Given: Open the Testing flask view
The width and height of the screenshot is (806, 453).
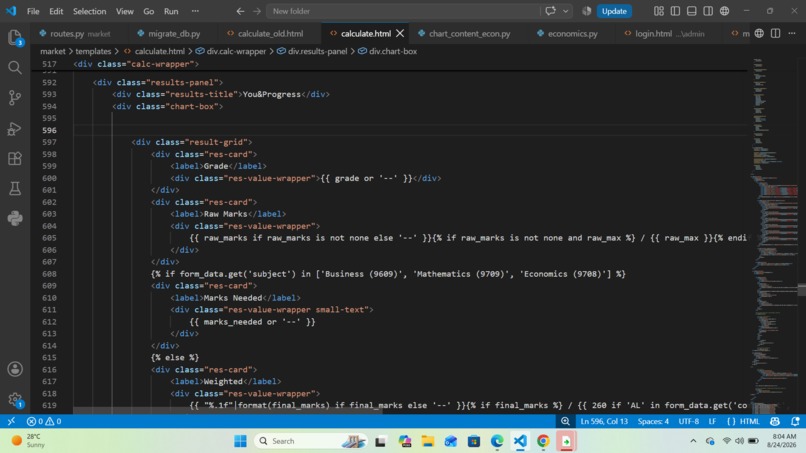Looking at the screenshot, I should point(14,188).
